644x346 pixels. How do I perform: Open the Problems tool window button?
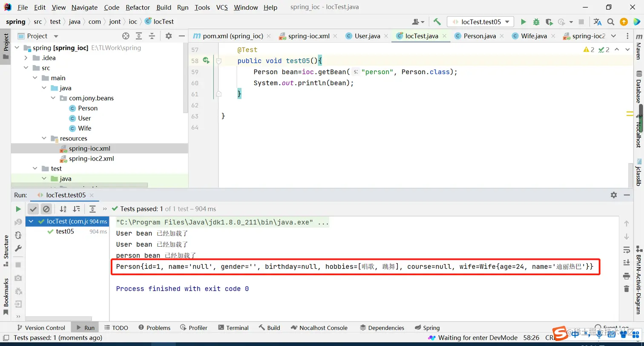[154, 328]
